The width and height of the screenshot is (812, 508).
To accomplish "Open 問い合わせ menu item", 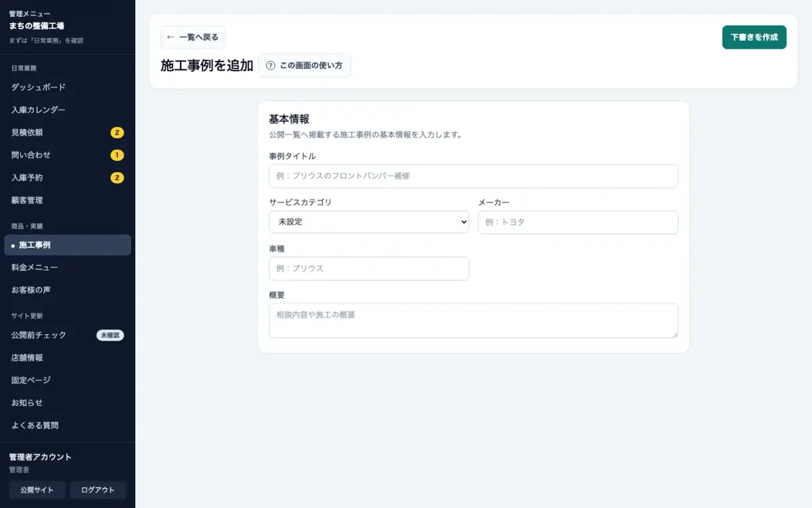I will (68, 155).
